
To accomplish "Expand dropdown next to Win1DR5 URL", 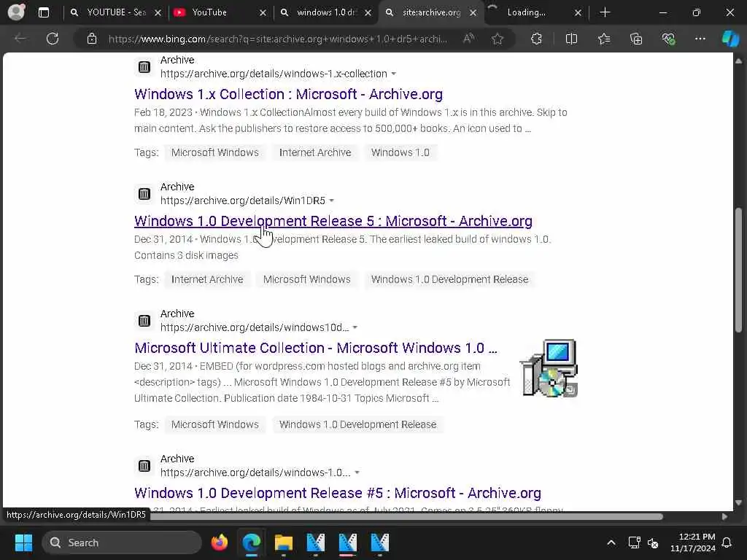I will 332,201.
